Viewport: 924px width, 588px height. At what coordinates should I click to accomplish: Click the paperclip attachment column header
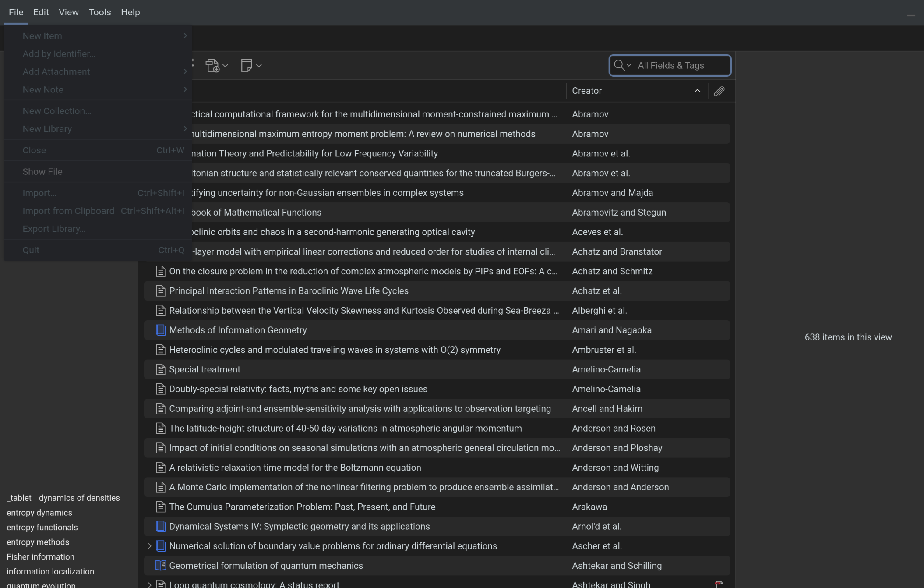tap(719, 91)
